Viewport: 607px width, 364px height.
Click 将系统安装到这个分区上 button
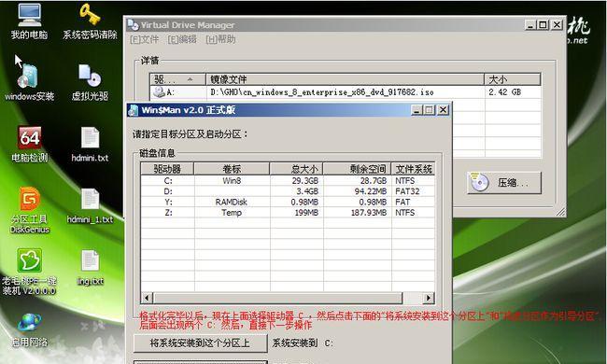(200, 343)
